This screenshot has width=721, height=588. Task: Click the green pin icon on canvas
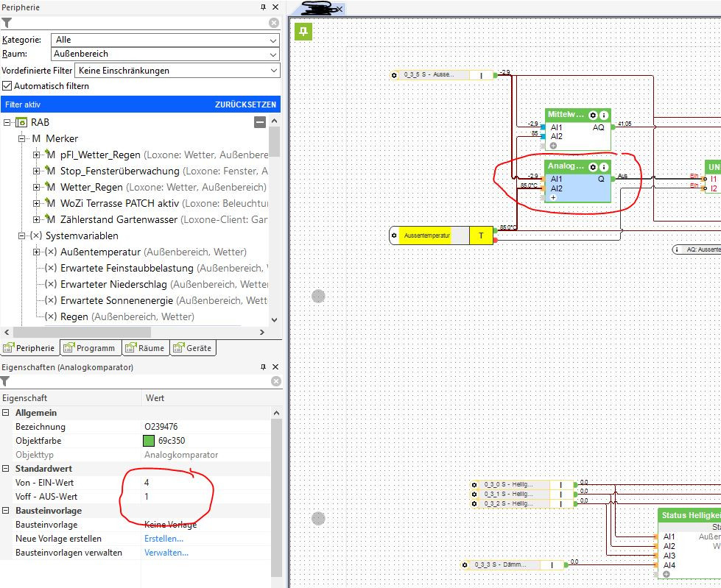pyautogui.click(x=303, y=31)
